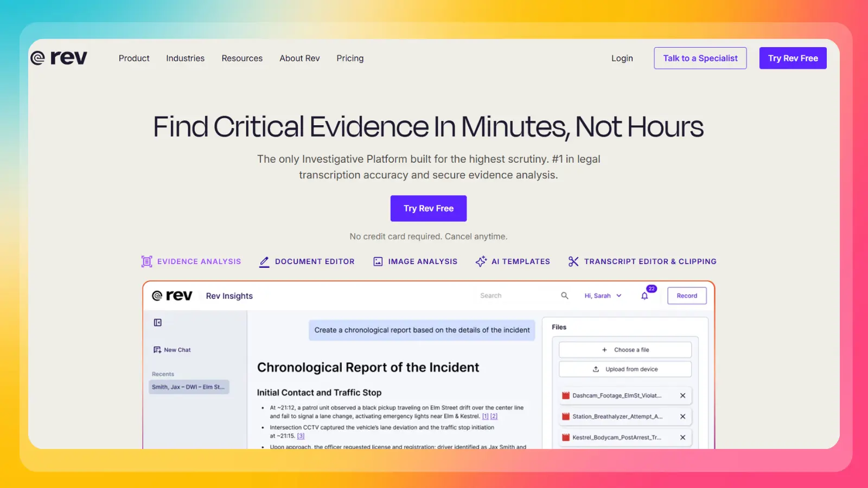Click the Record button
The width and height of the screenshot is (868, 488).
click(687, 296)
